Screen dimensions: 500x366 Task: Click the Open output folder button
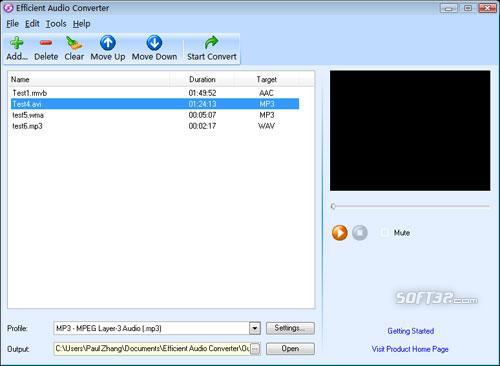click(x=290, y=349)
